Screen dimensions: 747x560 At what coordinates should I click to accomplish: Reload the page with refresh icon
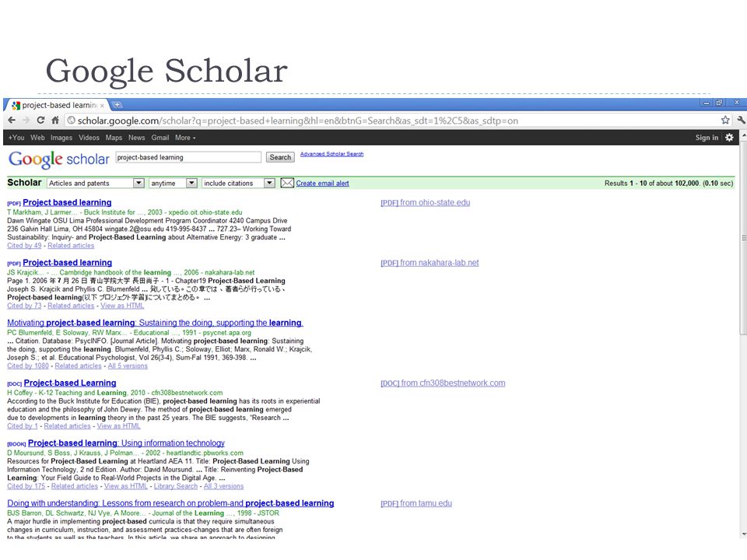click(x=40, y=121)
